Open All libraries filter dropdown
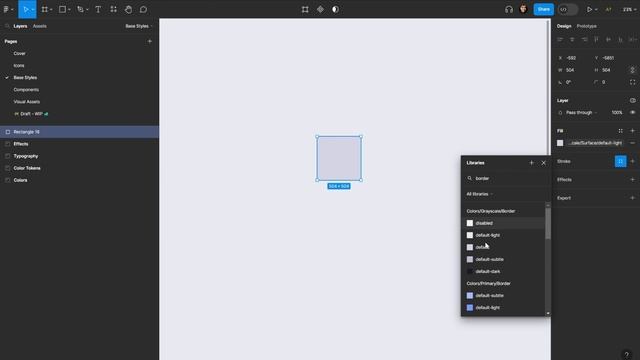640x360 pixels. pyautogui.click(x=479, y=194)
